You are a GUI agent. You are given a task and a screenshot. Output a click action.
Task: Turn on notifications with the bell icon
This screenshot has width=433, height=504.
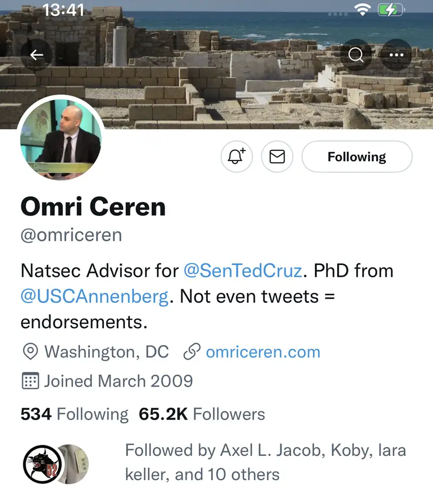coord(237,157)
